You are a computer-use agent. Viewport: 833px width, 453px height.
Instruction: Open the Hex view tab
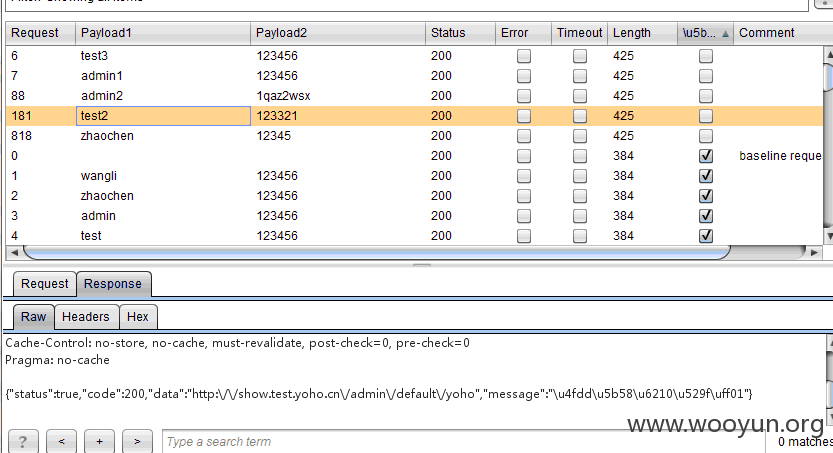(x=138, y=317)
